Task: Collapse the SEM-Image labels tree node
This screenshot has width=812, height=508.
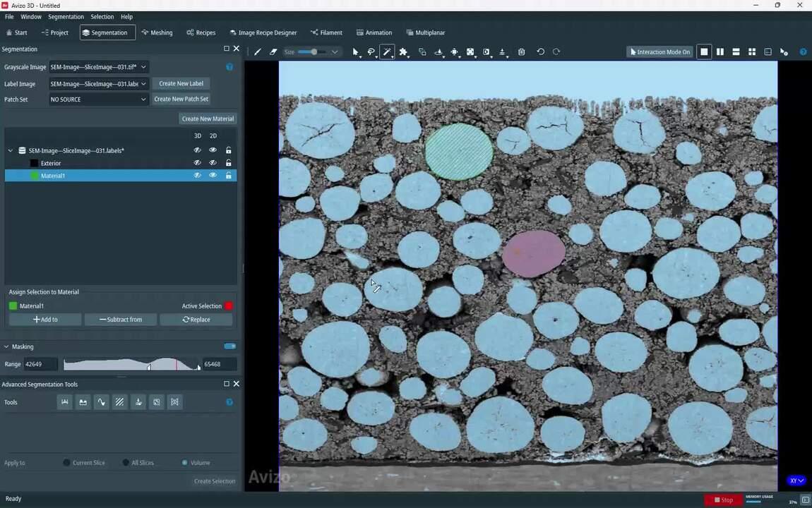Action: [x=11, y=150]
